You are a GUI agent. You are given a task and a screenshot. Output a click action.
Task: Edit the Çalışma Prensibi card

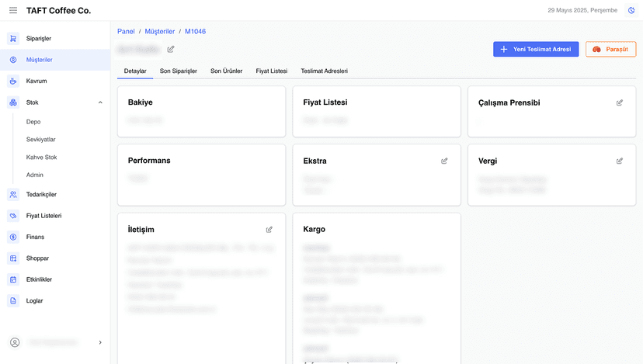click(x=619, y=102)
